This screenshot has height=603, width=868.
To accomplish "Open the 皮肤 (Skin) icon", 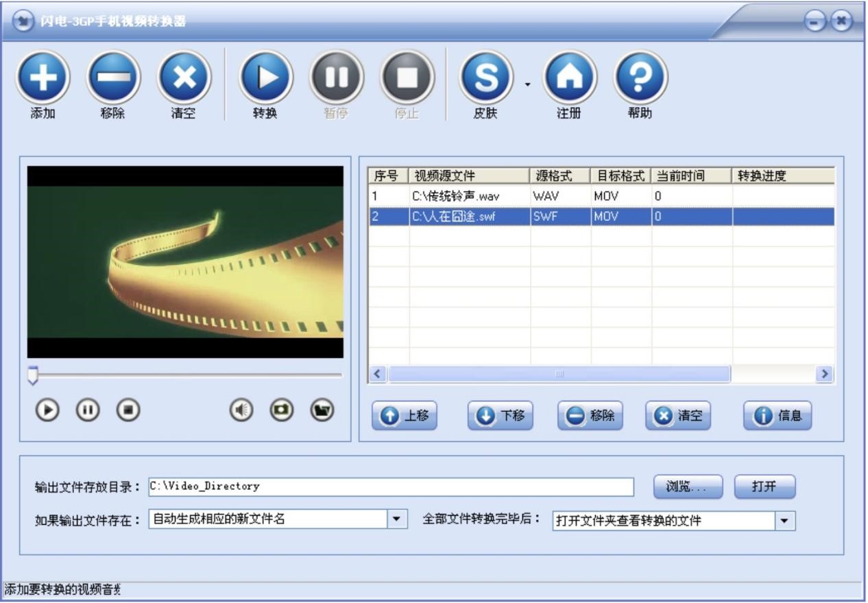I will pos(486,78).
